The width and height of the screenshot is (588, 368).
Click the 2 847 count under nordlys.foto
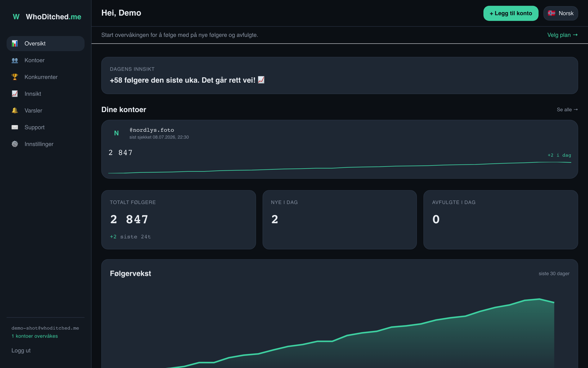tap(121, 153)
